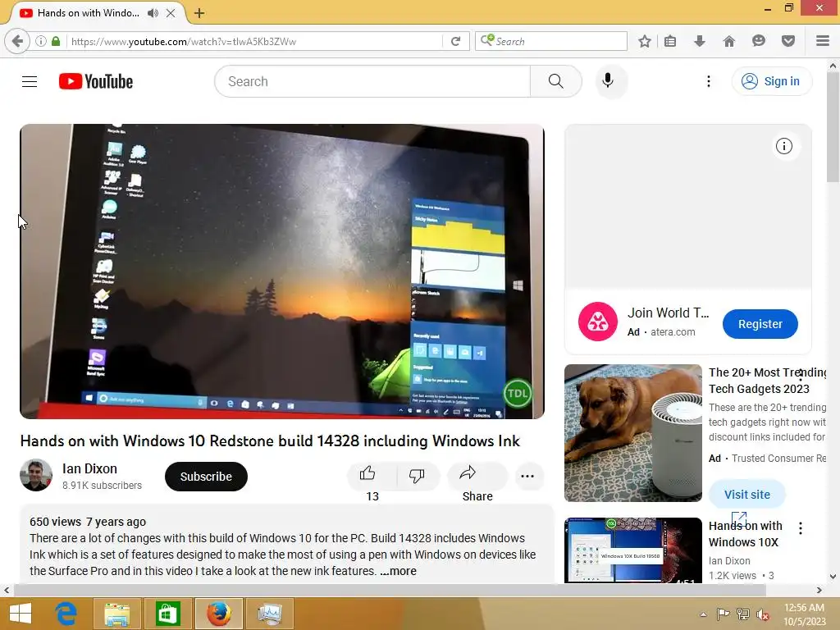The height and width of the screenshot is (630, 840).
Task: Open Windows Start button
Action: (21, 614)
